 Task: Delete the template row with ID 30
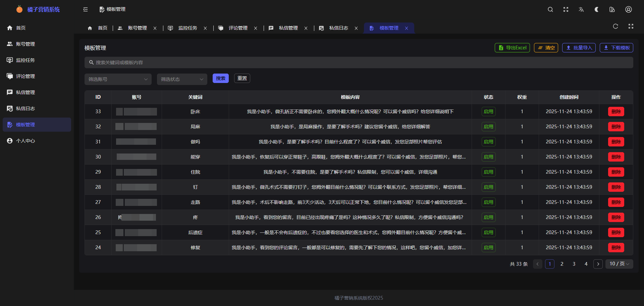point(616,157)
